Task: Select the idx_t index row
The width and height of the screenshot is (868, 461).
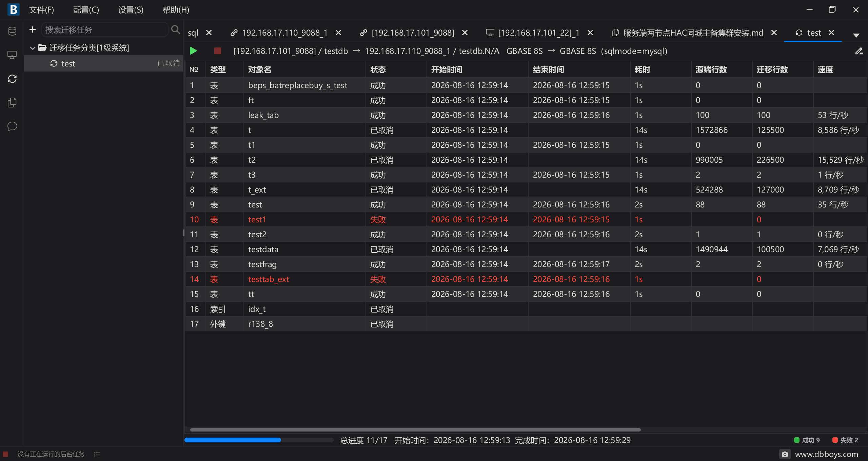Action: click(526, 309)
